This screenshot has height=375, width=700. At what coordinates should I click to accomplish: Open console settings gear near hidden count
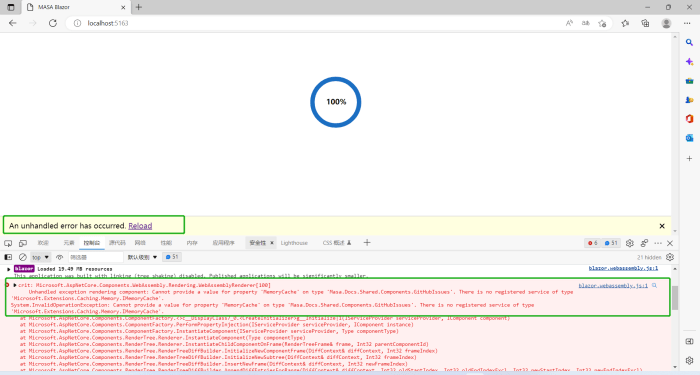pos(670,257)
